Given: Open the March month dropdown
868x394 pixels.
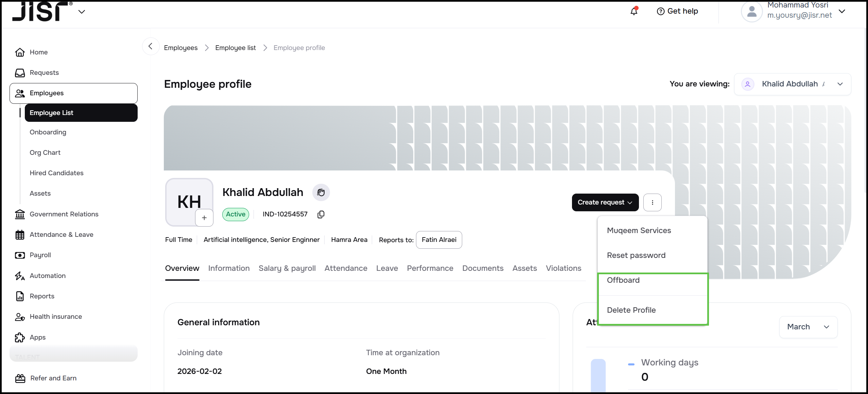Looking at the screenshot, I should click(x=808, y=327).
